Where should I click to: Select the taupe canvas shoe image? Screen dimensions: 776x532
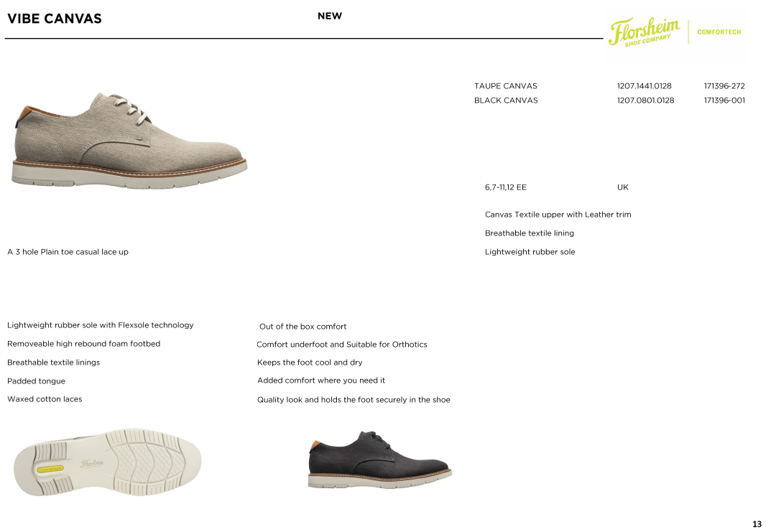click(129, 140)
